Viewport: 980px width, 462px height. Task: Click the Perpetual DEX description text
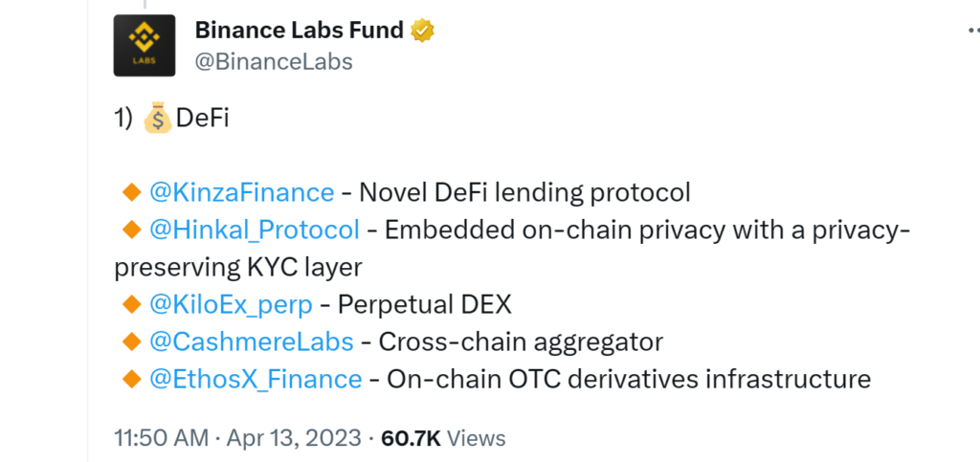pos(424,305)
